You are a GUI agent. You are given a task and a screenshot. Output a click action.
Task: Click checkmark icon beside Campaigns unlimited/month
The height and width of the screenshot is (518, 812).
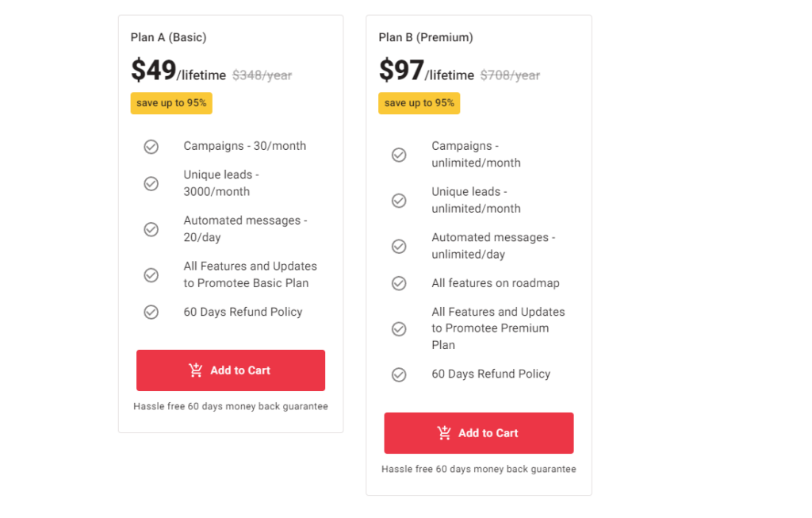399,155
